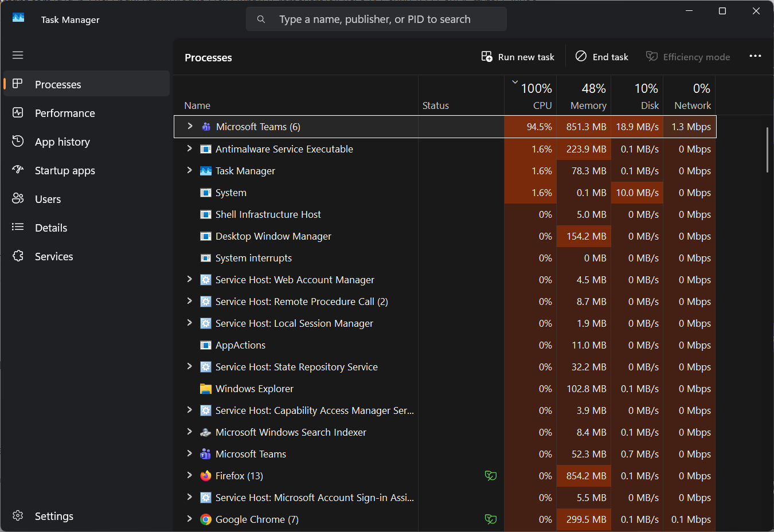Open Settings via the gear icon
The height and width of the screenshot is (532, 774).
tap(18, 516)
